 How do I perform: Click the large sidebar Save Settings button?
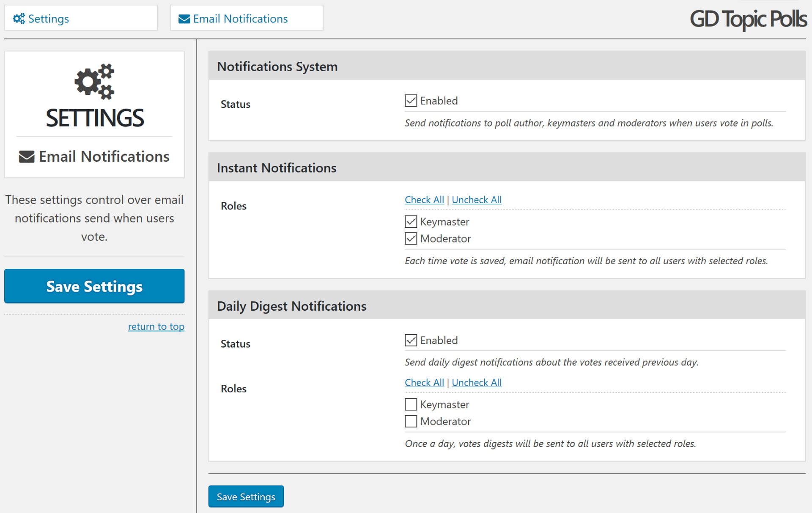(x=94, y=286)
